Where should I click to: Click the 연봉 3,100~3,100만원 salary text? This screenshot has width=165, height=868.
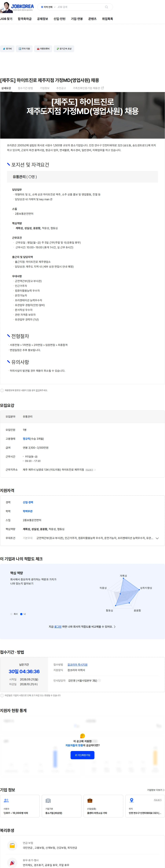[35, 448]
